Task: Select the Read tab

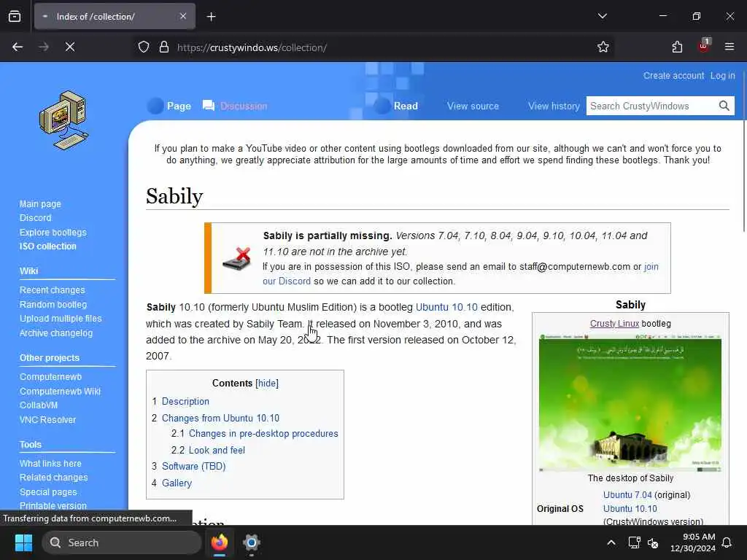Action: [x=406, y=106]
